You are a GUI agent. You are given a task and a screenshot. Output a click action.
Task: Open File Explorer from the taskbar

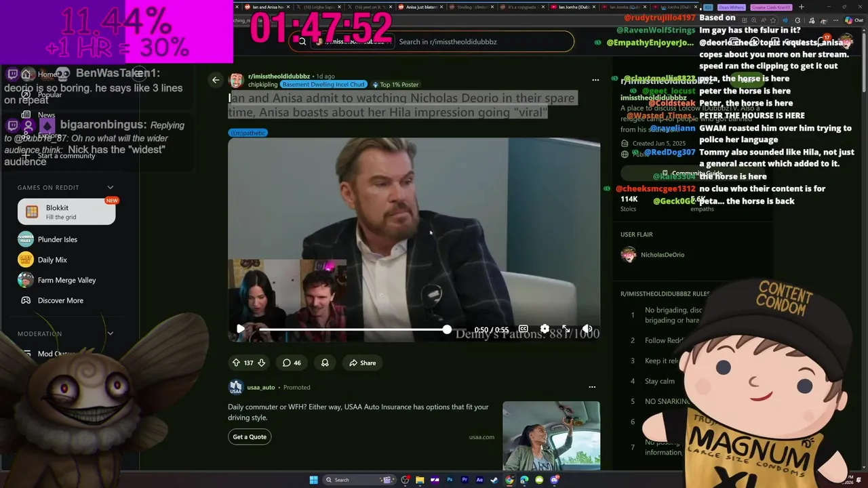pos(420,480)
